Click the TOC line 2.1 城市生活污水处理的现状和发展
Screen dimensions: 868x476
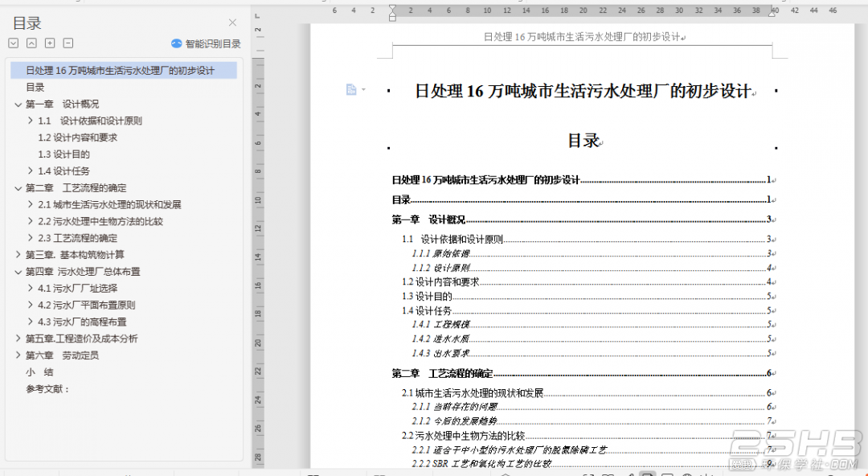pyautogui.click(x=587, y=393)
